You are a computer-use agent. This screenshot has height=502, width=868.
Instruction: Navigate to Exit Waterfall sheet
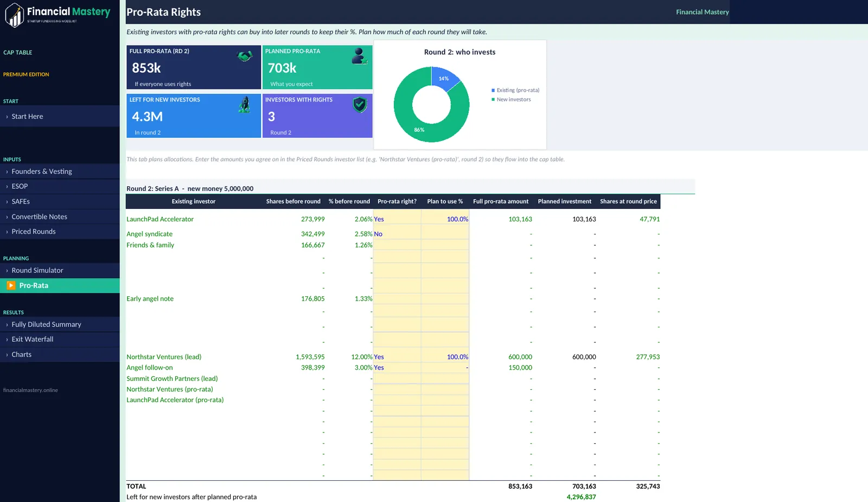point(60,339)
